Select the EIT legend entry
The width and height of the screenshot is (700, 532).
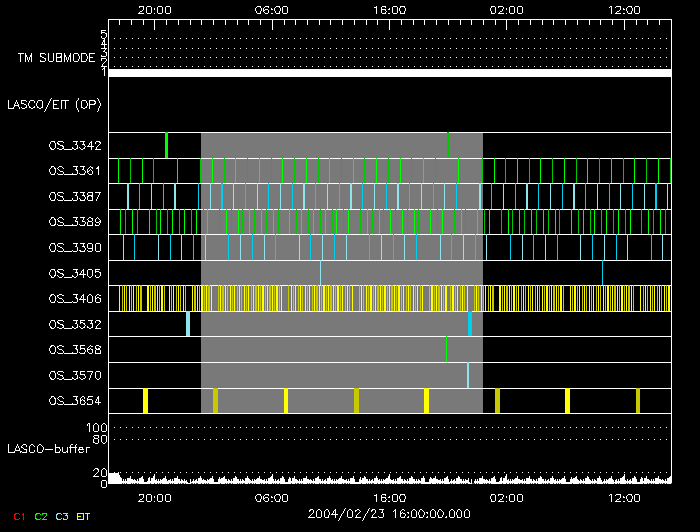click(84, 516)
